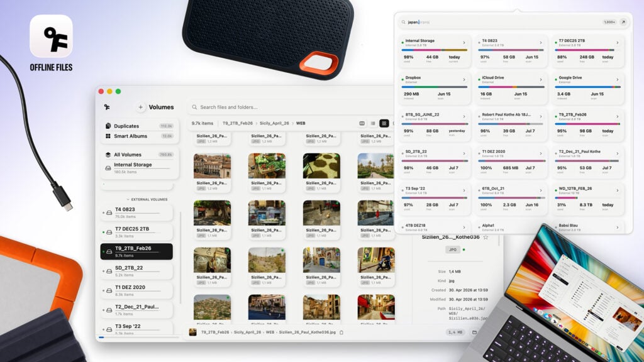Select WEB in top breadcrumb

301,123
